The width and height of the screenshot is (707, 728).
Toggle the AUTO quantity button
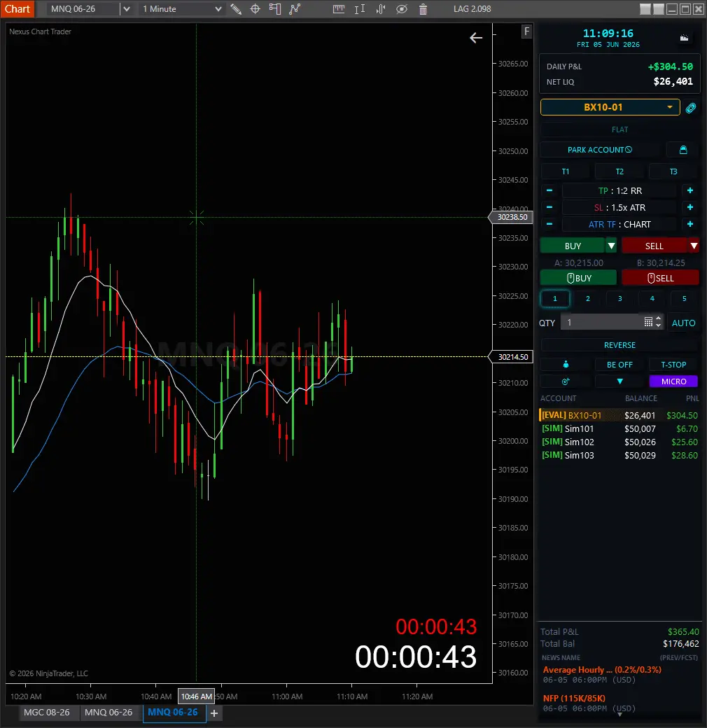683,323
